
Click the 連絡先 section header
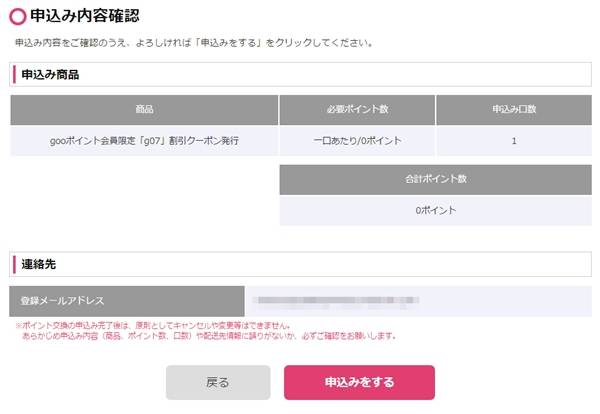(x=300, y=264)
